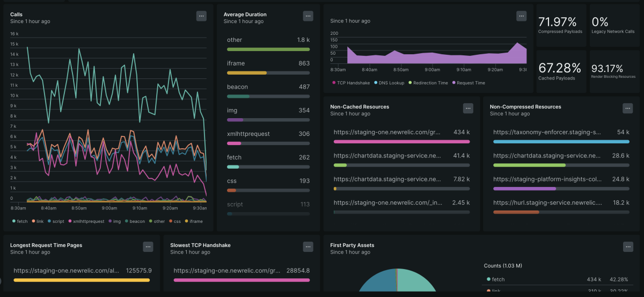644x297 pixels.
Task: Click the taxonomy-enforcer non-compressed resource URL
Action: pyautogui.click(x=547, y=132)
